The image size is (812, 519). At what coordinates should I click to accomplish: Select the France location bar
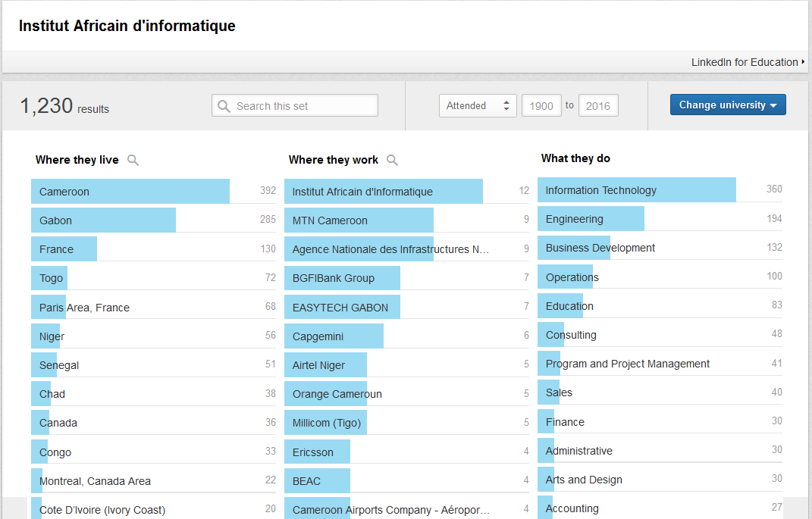[153, 249]
